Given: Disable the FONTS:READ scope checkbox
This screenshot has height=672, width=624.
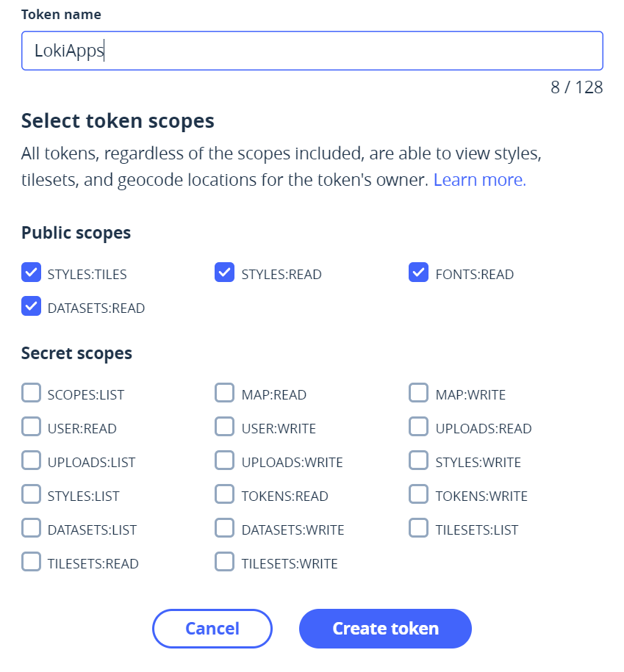Looking at the screenshot, I should click(x=419, y=273).
